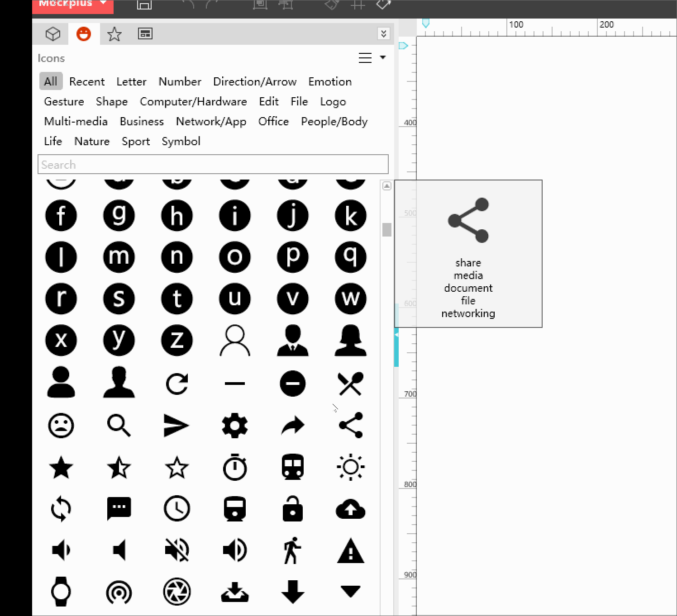This screenshot has height=616, width=677.
Task: Click inside the icon search field
Action: pos(213,164)
